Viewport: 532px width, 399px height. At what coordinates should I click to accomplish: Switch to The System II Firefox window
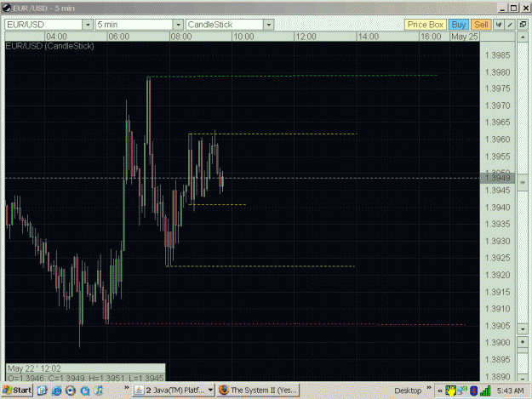(x=258, y=390)
